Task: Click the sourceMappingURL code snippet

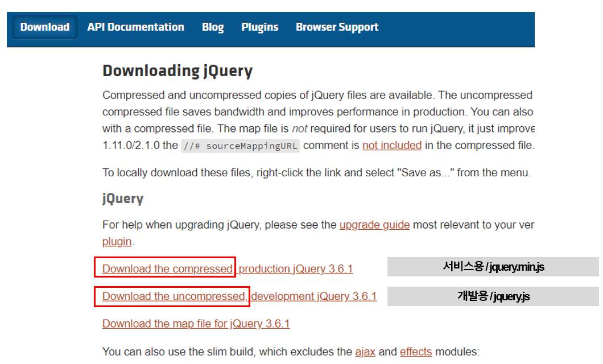Action: (x=241, y=146)
